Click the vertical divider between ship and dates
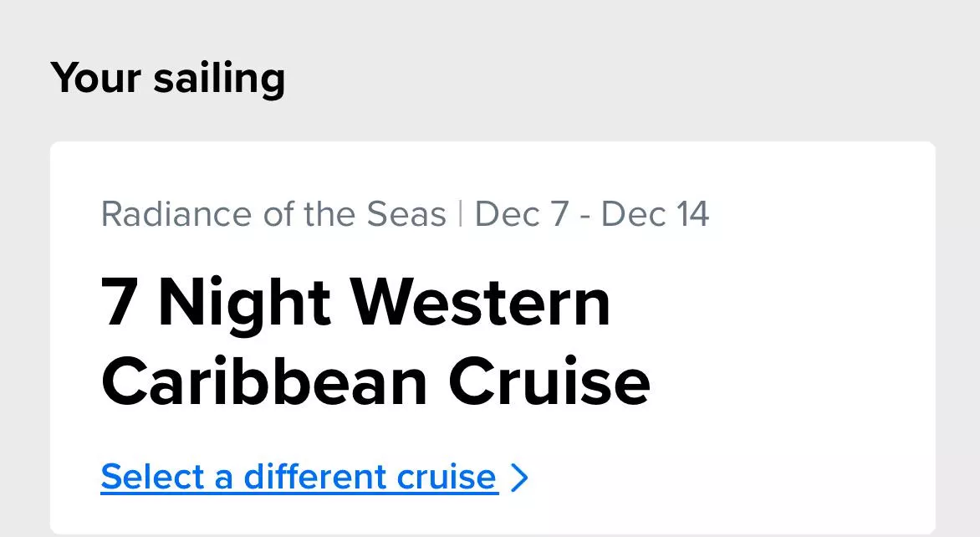The image size is (980, 537). click(x=460, y=215)
